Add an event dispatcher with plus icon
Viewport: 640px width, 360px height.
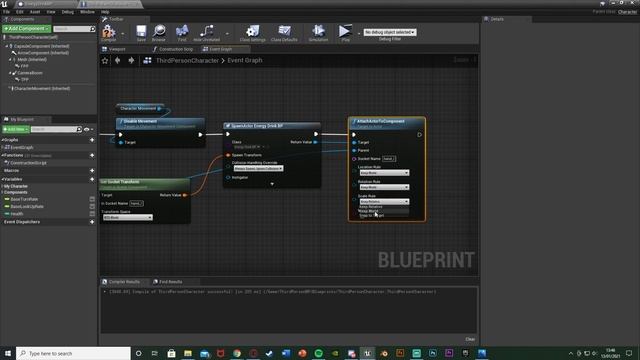(x=92, y=222)
